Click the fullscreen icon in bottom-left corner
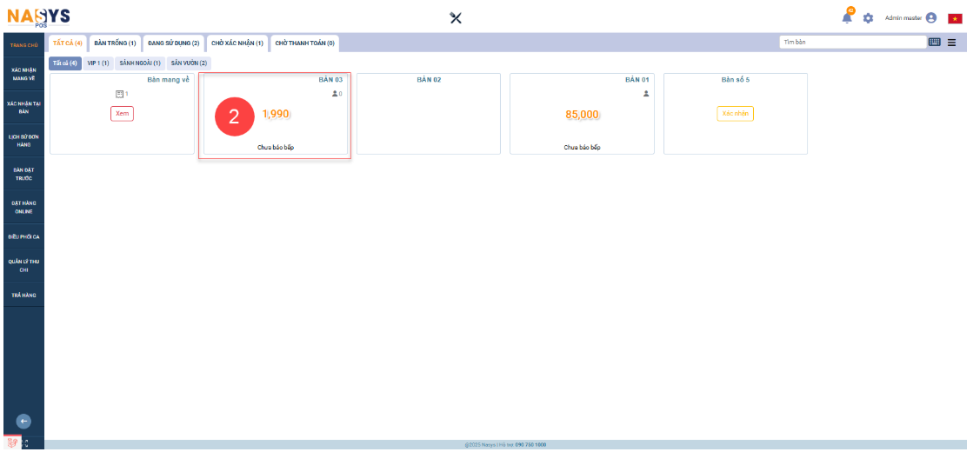The image size is (980, 452). click(x=24, y=443)
